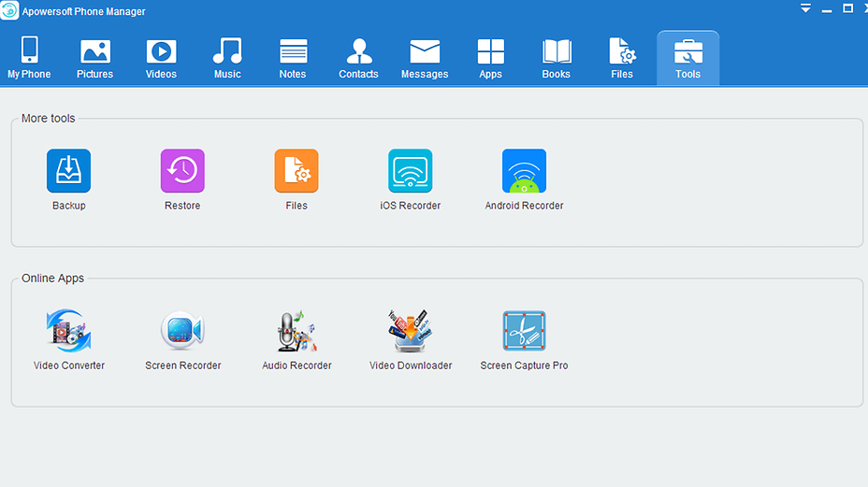Click the Restore label text
Image resolution: width=868 pixels, height=487 pixels.
(x=182, y=206)
